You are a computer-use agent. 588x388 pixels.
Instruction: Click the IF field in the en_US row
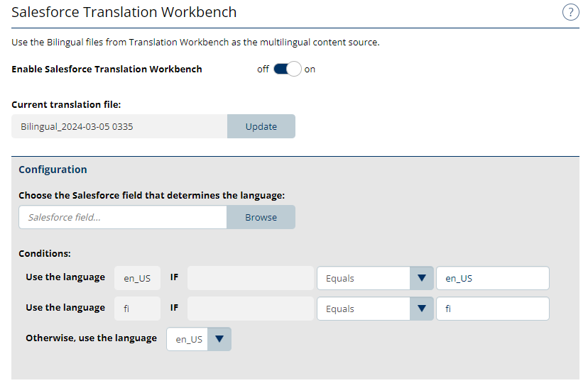coord(251,278)
